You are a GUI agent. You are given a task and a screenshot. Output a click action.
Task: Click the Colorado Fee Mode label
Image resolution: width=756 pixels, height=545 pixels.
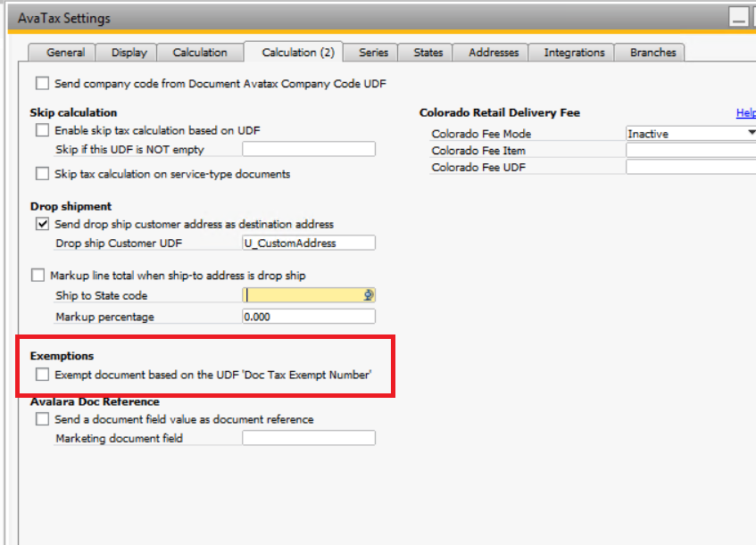[481, 134]
